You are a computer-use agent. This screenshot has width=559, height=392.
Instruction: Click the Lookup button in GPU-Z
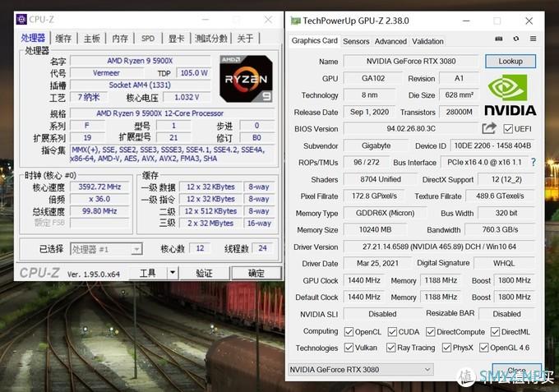510,62
